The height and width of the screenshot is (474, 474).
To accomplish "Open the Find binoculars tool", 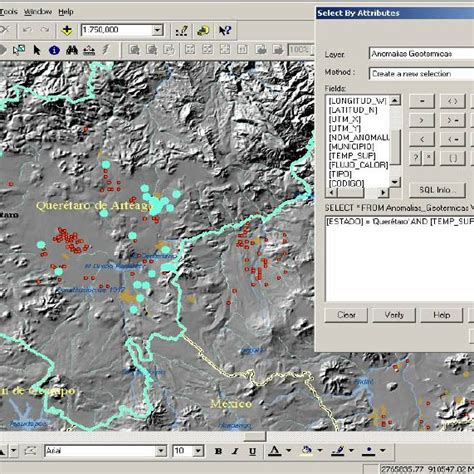I will click(72, 50).
